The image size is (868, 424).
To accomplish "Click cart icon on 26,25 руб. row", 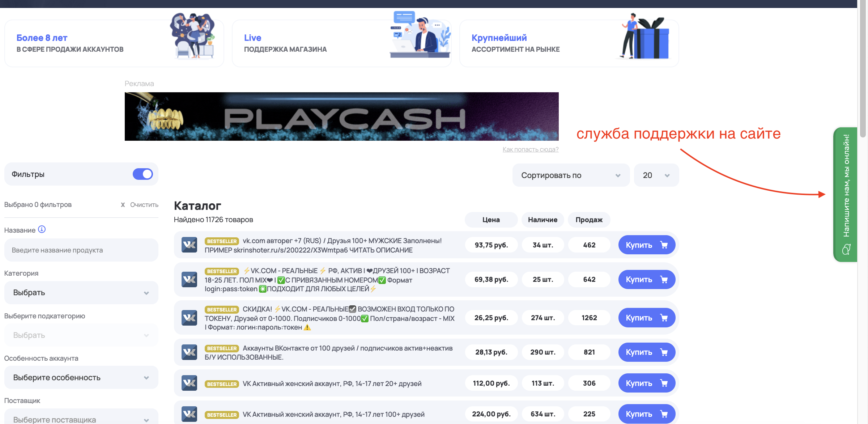I will (664, 318).
